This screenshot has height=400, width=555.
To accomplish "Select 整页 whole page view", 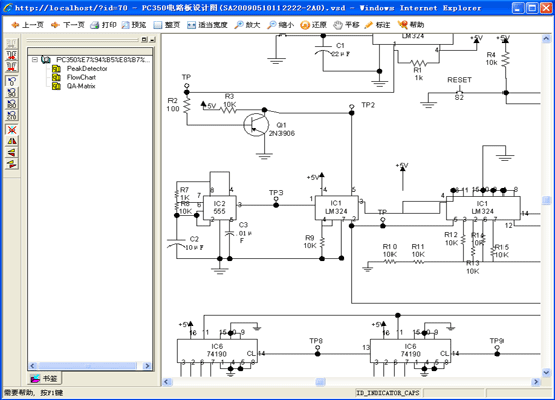I will pyautogui.click(x=167, y=25).
